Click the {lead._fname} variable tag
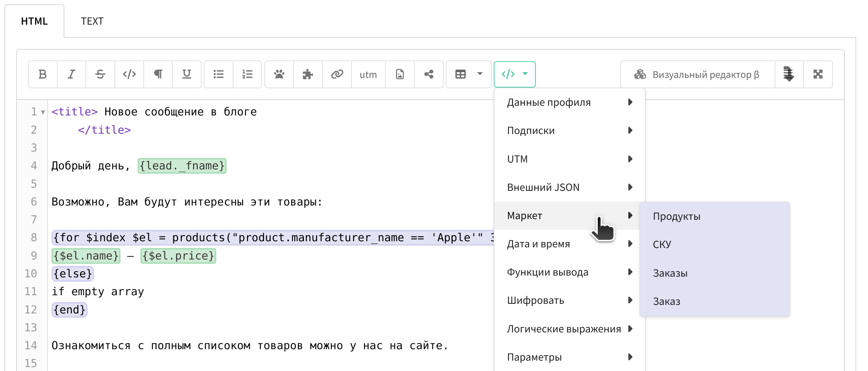 point(182,166)
